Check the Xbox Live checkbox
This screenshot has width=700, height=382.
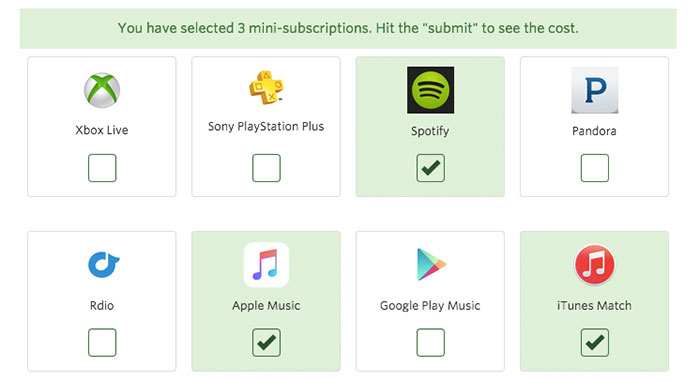tap(102, 168)
